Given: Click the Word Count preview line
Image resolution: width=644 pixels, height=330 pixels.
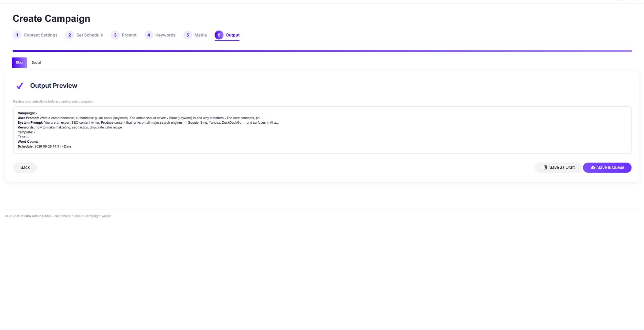Looking at the screenshot, I should tap(29, 142).
